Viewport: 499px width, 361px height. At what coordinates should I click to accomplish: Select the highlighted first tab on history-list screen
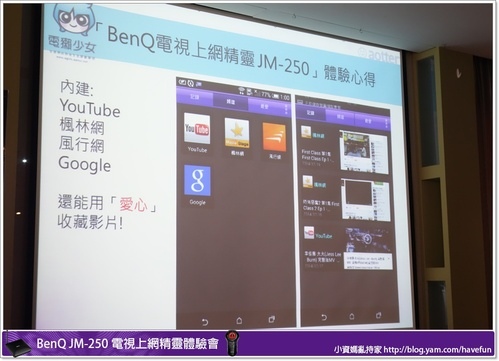pos(311,113)
